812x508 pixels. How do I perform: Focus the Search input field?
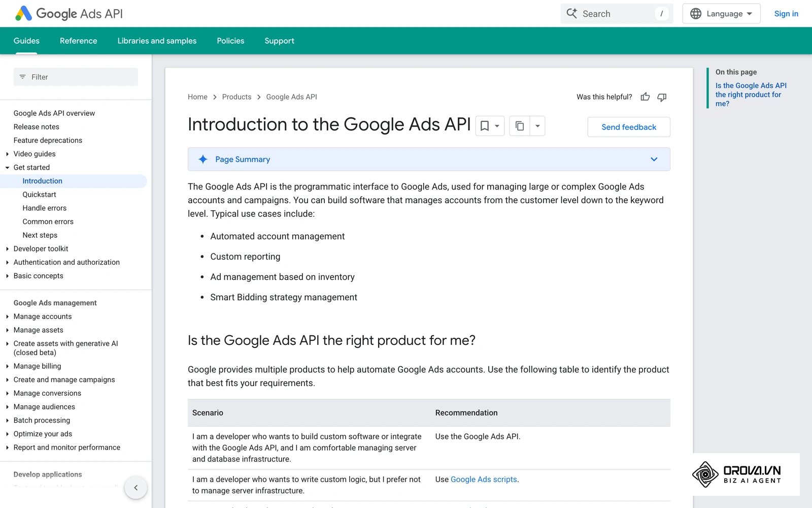coord(617,14)
